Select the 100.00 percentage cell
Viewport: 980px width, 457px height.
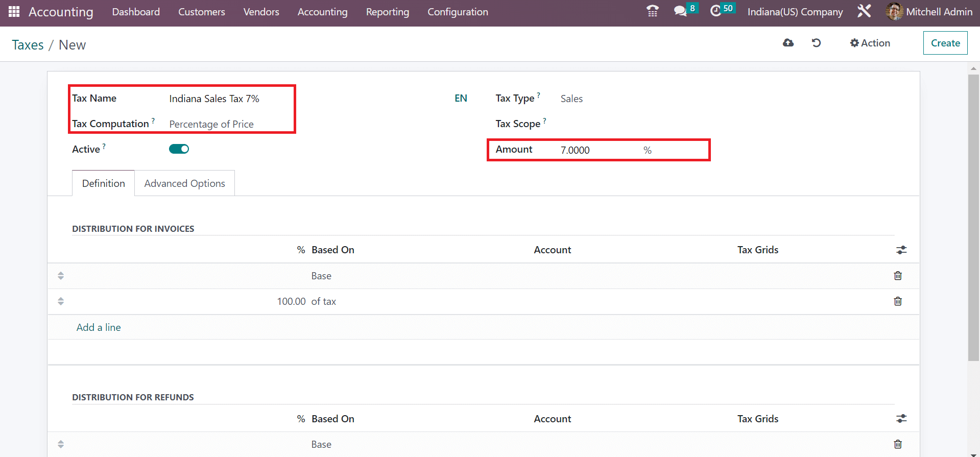(x=292, y=301)
